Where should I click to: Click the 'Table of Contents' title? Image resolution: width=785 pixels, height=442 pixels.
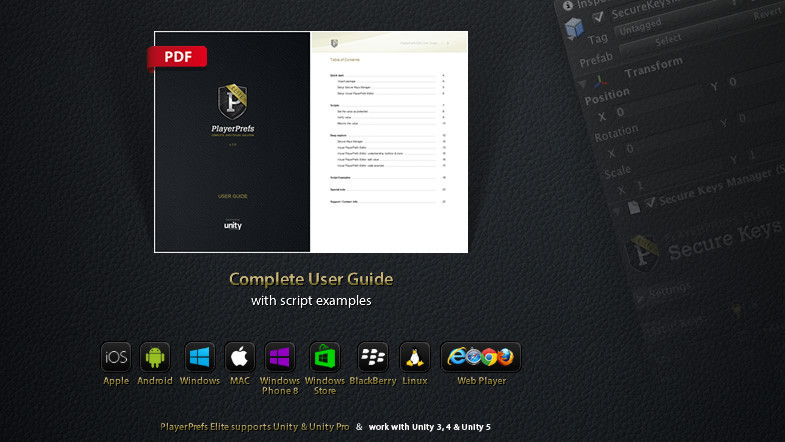(344, 60)
